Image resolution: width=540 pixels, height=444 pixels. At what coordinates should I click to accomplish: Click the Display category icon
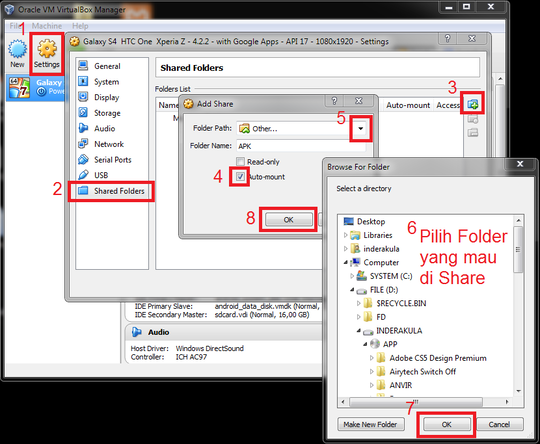83,97
